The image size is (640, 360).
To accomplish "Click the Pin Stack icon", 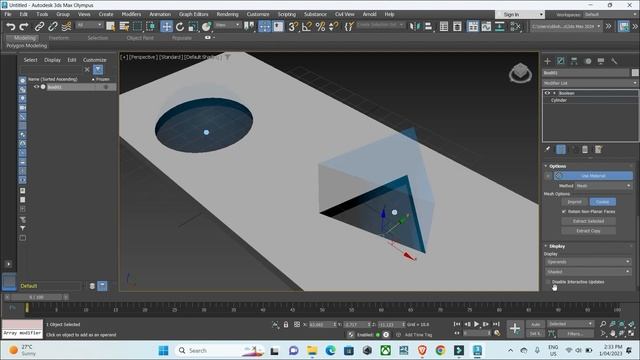I will tap(548, 149).
